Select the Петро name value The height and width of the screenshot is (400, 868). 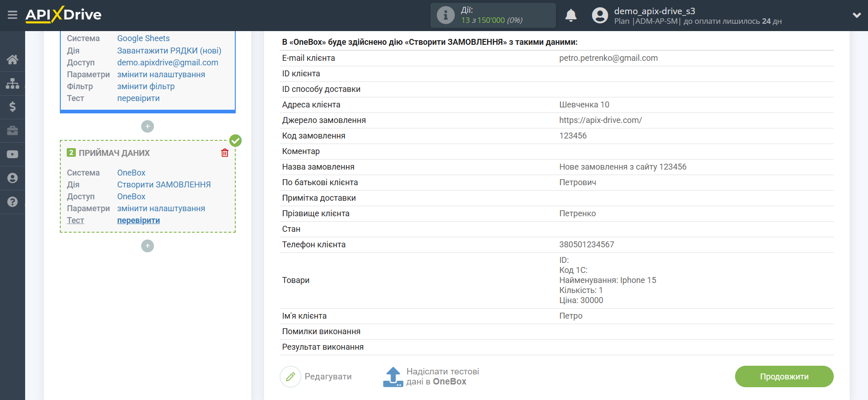pyautogui.click(x=571, y=316)
